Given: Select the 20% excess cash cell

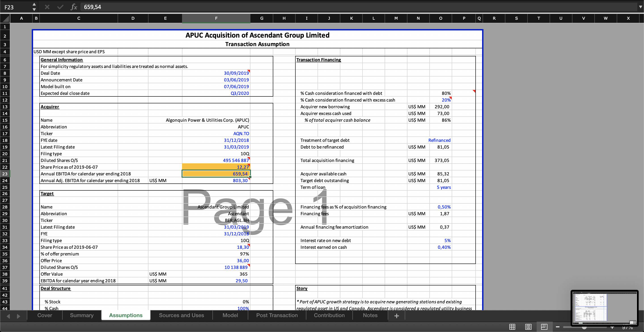Looking at the screenshot, I should coord(441,100).
